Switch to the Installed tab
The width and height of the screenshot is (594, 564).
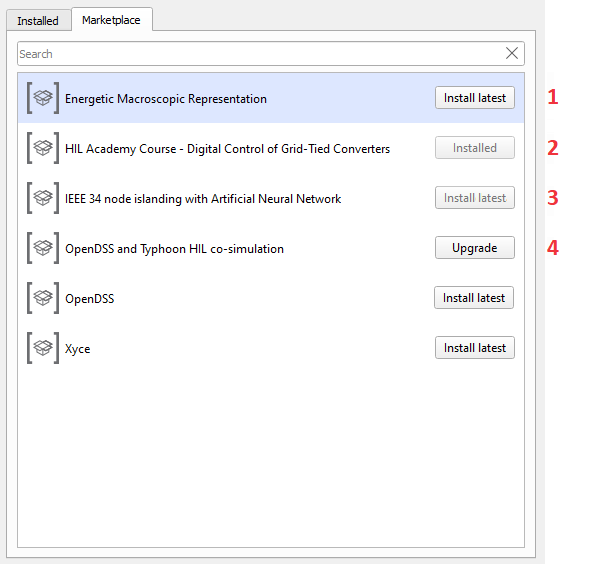click(38, 21)
